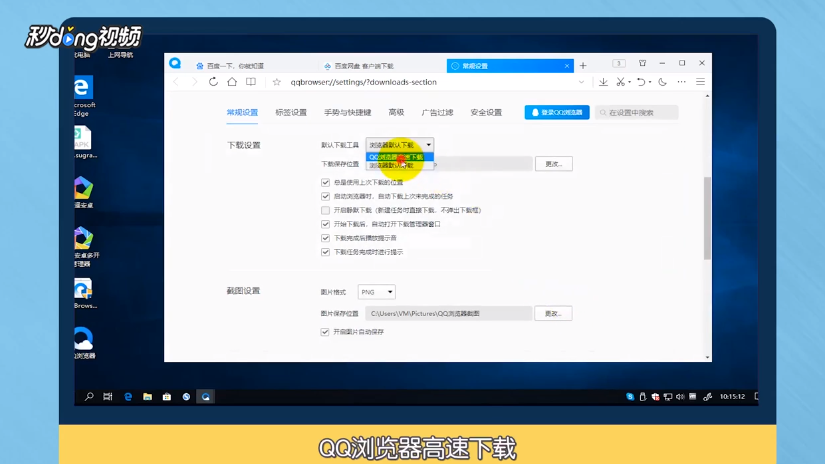Select the 常规设置 settings tab

(243, 113)
